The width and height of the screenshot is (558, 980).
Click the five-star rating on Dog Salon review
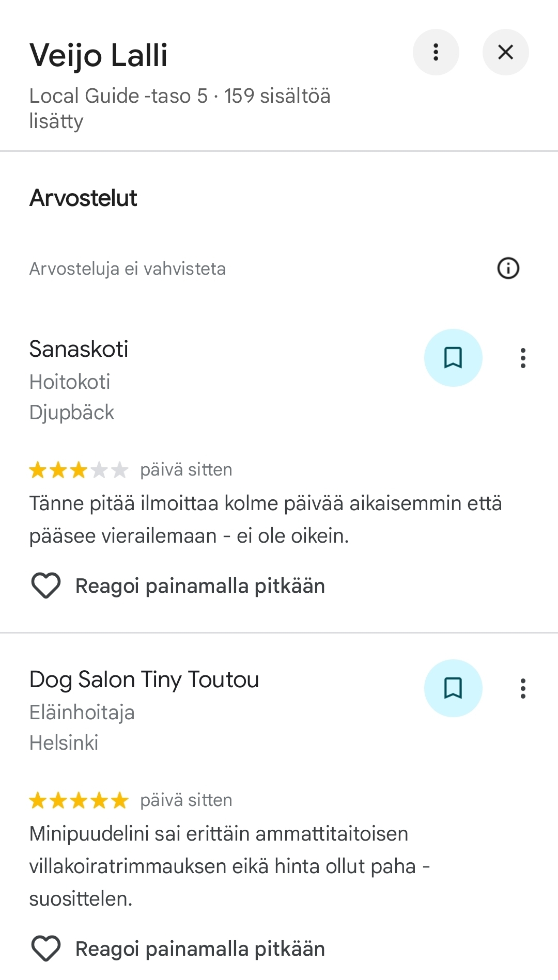(79, 801)
